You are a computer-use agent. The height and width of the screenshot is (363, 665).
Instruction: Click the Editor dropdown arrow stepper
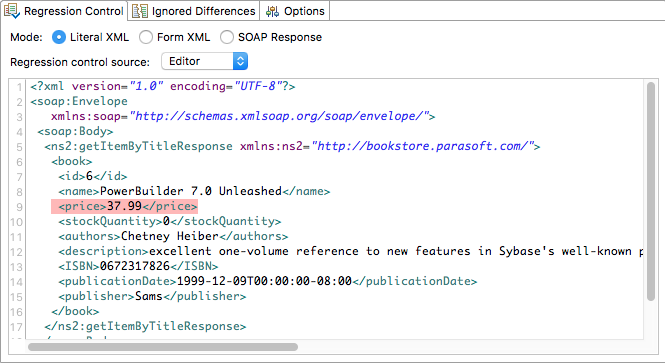pos(240,61)
